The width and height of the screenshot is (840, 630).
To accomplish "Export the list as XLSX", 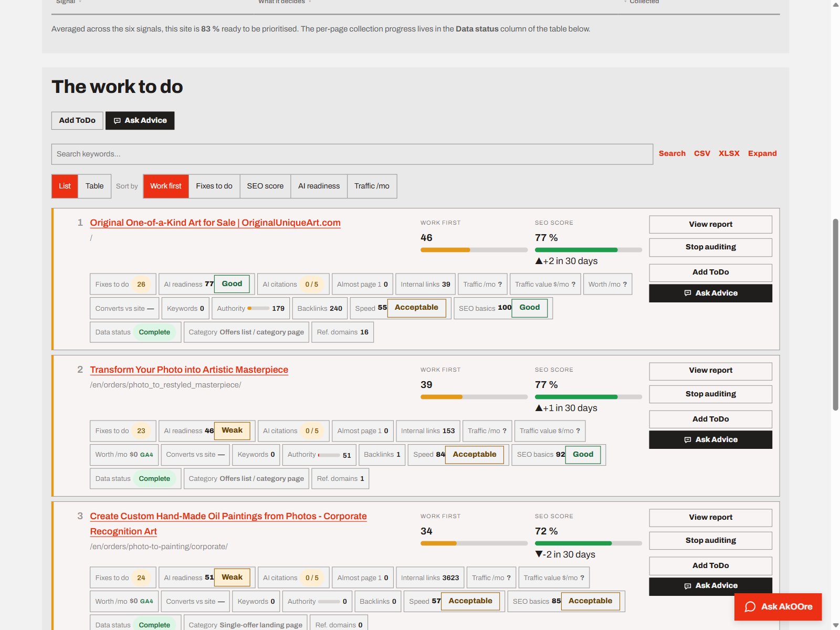I will point(729,153).
